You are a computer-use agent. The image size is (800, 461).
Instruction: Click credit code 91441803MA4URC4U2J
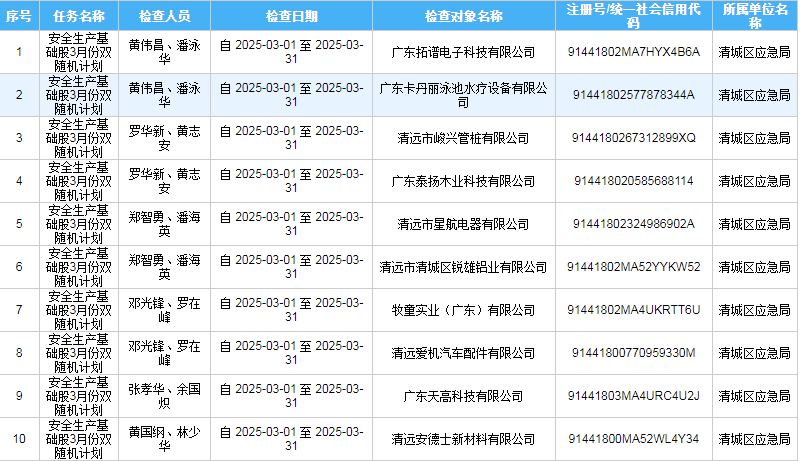click(x=634, y=396)
